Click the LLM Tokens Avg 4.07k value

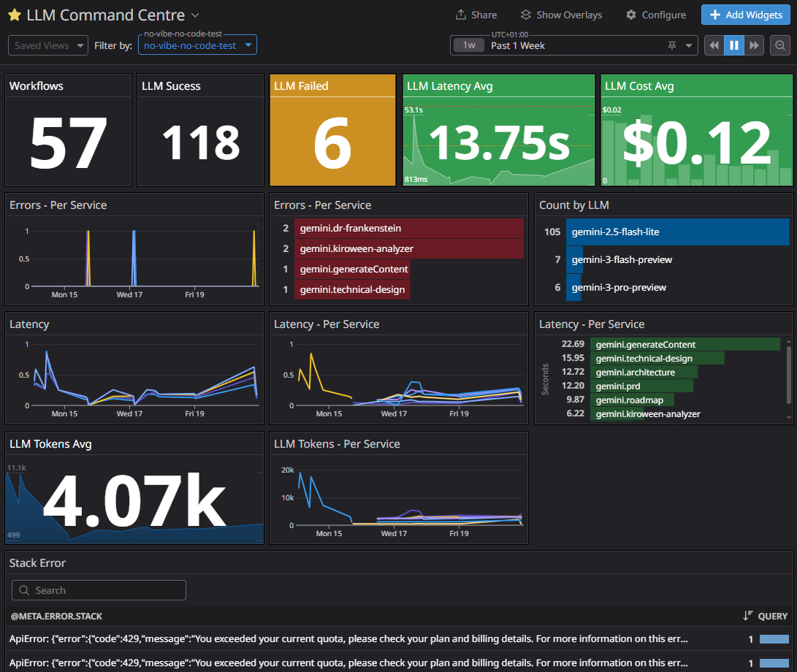pyautogui.click(x=134, y=500)
